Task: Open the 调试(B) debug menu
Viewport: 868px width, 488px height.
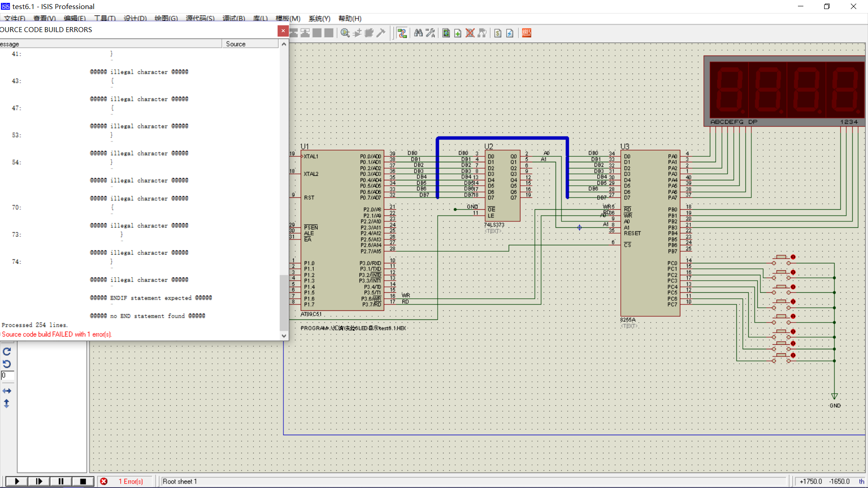Action: (x=234, y=19)
